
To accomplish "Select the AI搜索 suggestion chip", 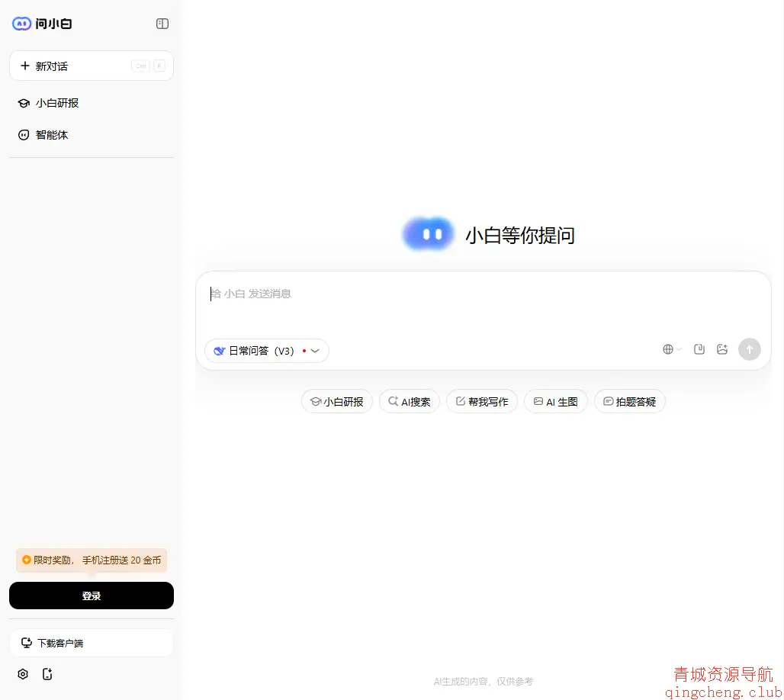I will click(x=410, y=401).
